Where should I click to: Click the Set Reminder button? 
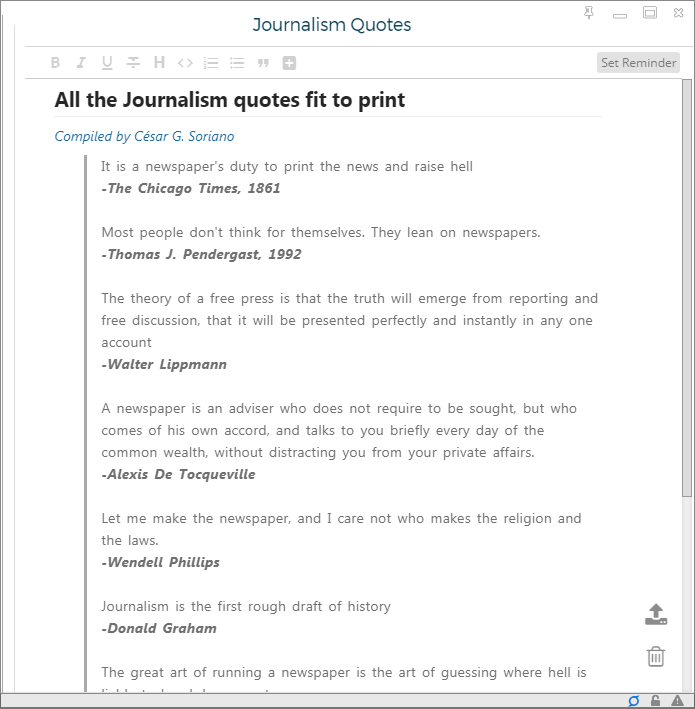click(x=638, y=62)
